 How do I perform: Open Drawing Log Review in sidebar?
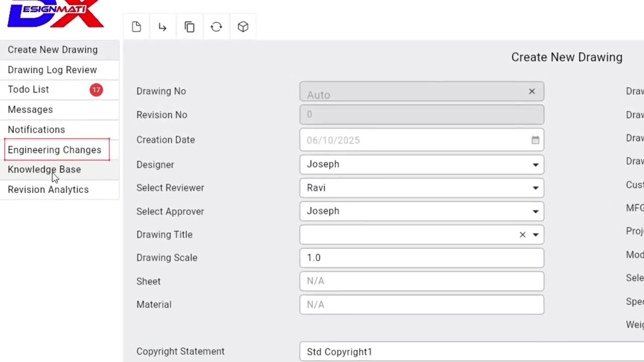52,70
